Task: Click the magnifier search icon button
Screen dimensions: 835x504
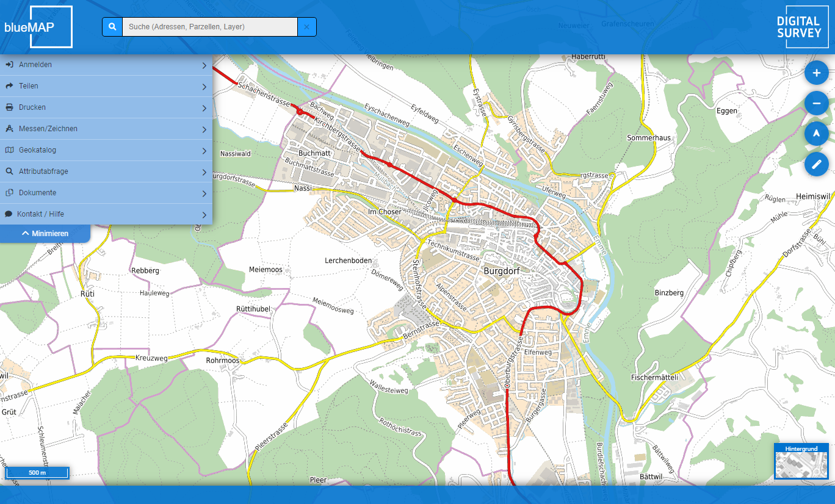Action: coord(112,27)
